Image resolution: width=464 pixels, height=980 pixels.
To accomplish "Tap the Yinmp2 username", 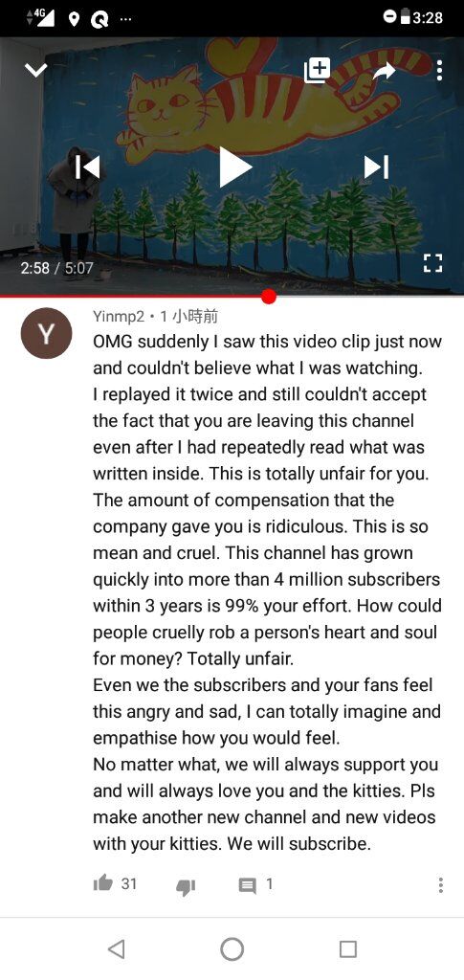I will click(x=119, y=316).
